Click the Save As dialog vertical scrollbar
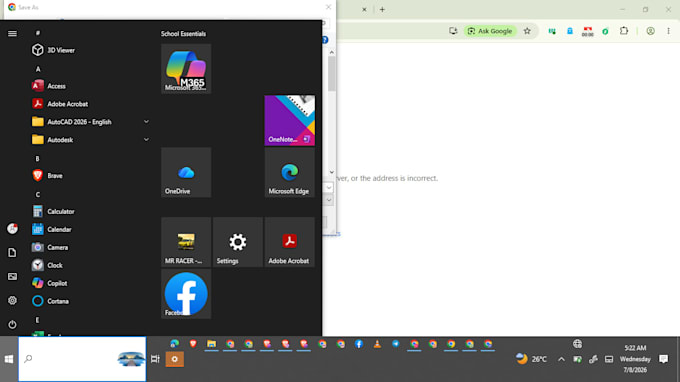Viewport: 680px width, 382px height. tap(332, 74)
